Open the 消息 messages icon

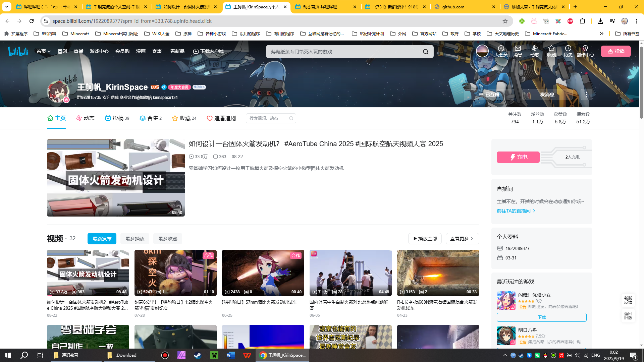(518, 51)
